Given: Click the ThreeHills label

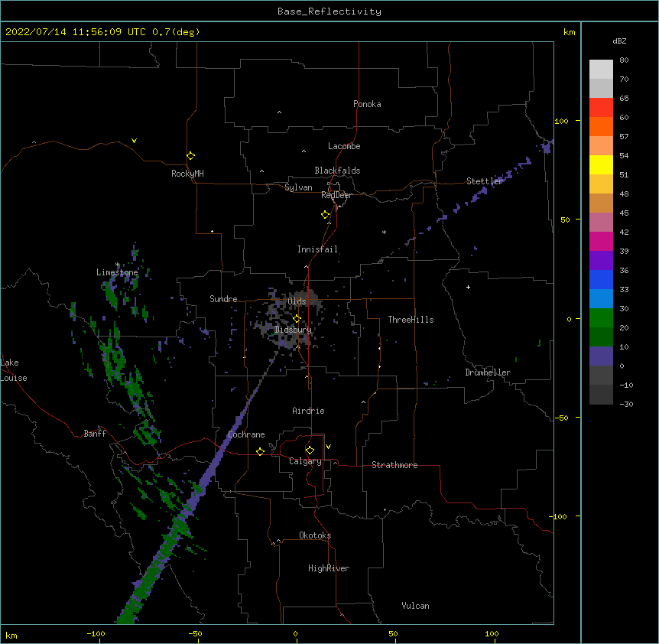Looking at the screenshot, I should coord(411,320).
